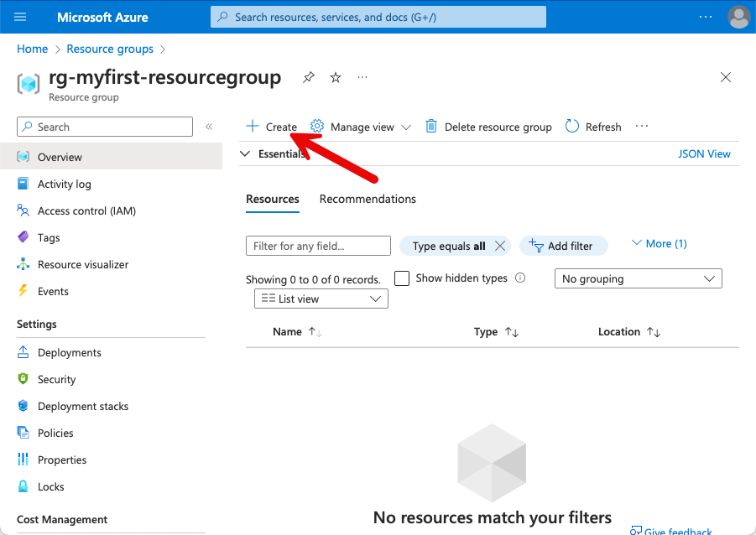Remove the Type equals all filter
Screen dimensions: 756x535
click(500, 246)
